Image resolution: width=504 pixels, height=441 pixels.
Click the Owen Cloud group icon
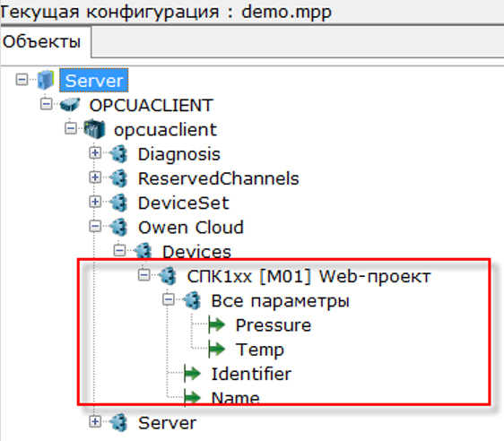118,227
